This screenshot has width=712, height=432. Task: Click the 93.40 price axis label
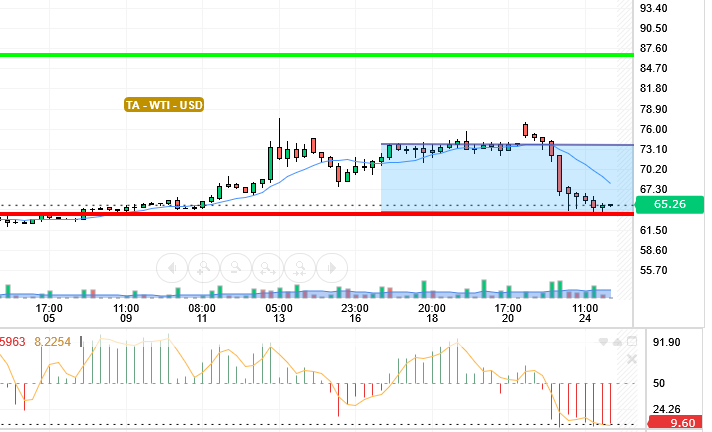(653, 8)
